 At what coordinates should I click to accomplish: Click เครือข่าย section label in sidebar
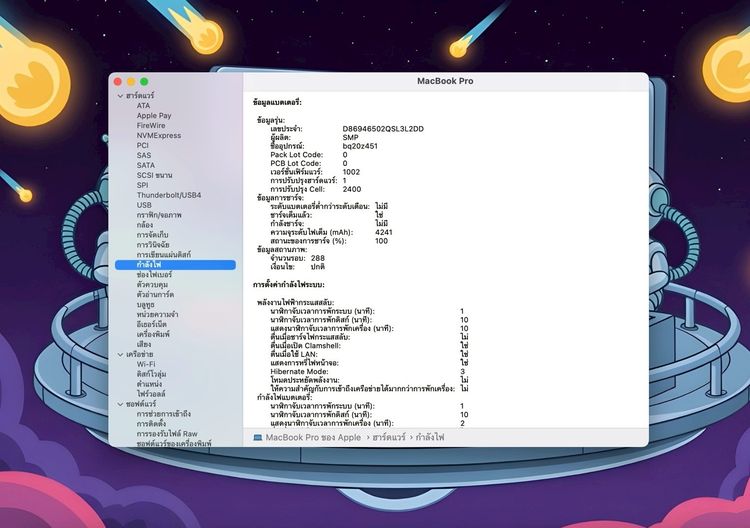click(140, 354)
